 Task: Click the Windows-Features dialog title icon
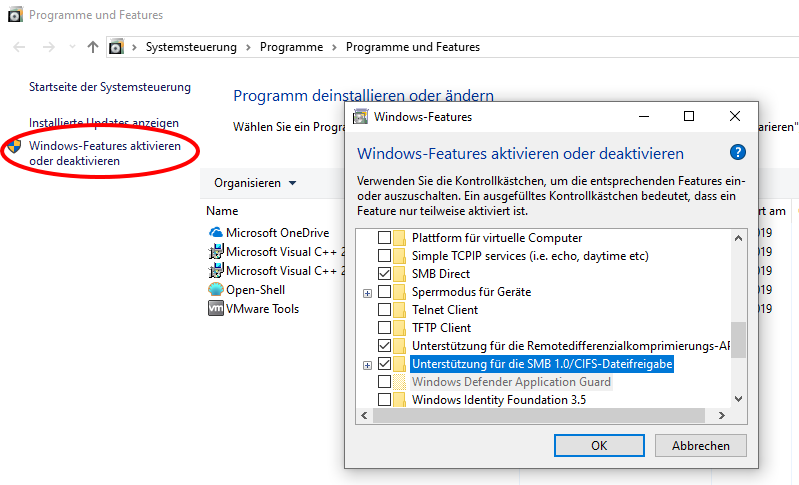pyautogui.click(x=361, y=117)
